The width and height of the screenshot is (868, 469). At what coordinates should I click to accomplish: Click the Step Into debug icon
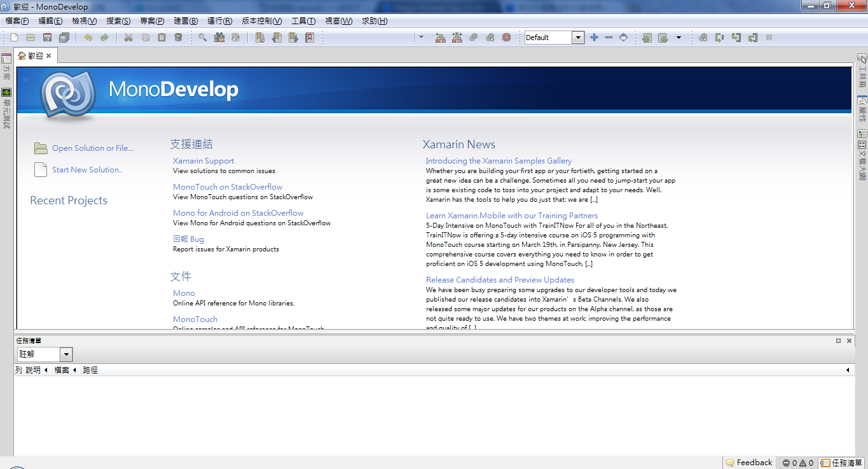coord(736,38)
